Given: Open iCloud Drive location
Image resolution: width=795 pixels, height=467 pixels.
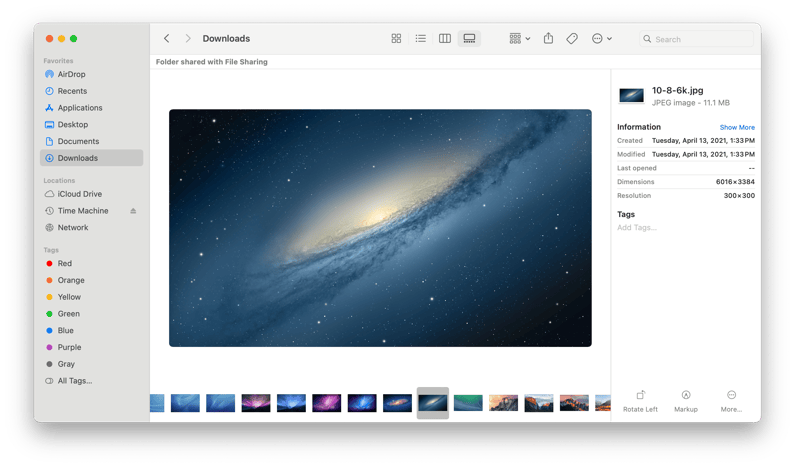Looking at the screenshot, I should pyautogui.click(x=91, y=194).
